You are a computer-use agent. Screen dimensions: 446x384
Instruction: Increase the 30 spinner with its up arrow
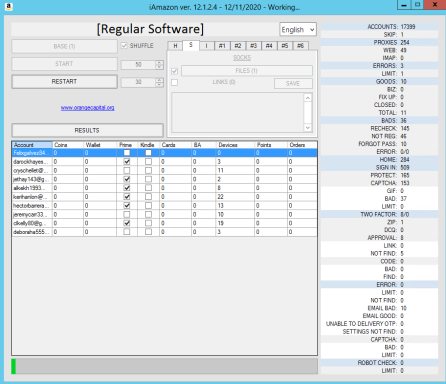click(x=159, y=80)
